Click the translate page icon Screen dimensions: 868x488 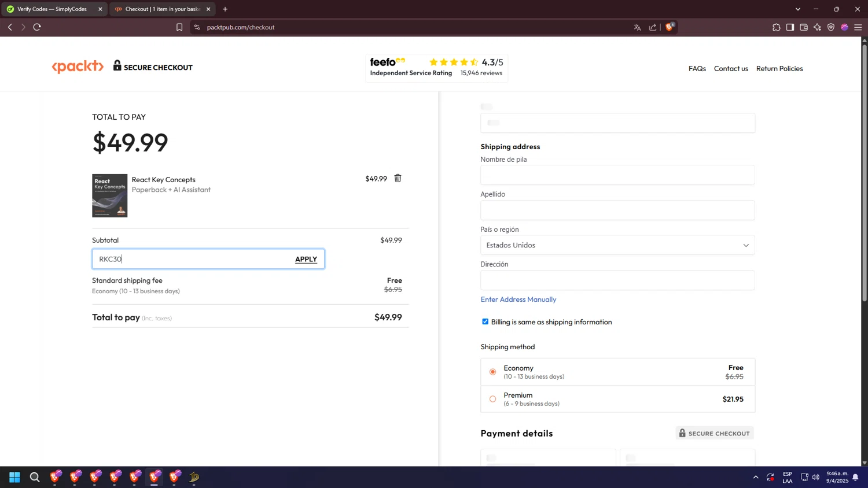[637, 27]
